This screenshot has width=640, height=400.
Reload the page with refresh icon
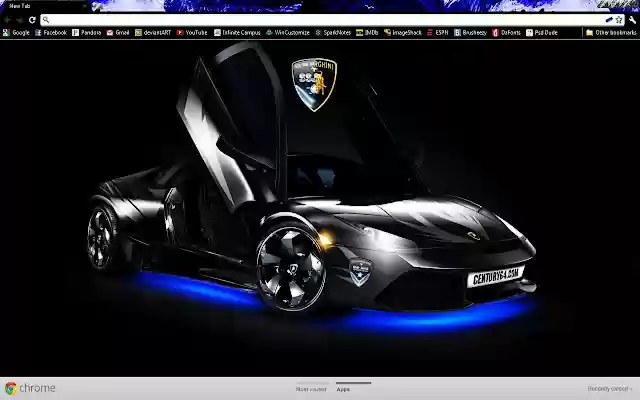point(32,20)
